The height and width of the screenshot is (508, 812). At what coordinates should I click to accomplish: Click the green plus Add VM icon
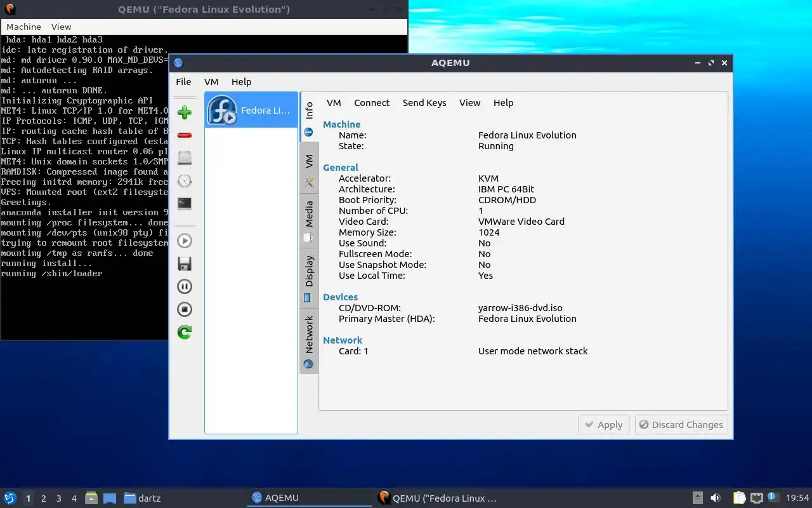coord(185,112)
